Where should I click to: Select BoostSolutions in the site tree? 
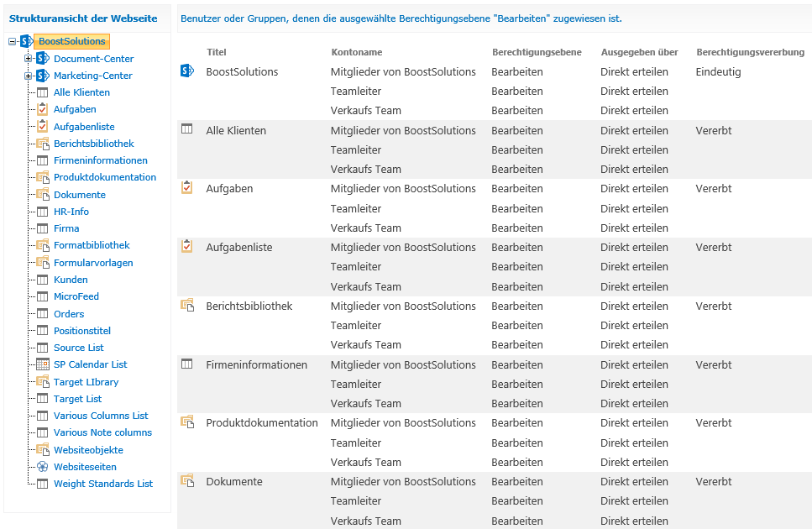pos(72,41)
